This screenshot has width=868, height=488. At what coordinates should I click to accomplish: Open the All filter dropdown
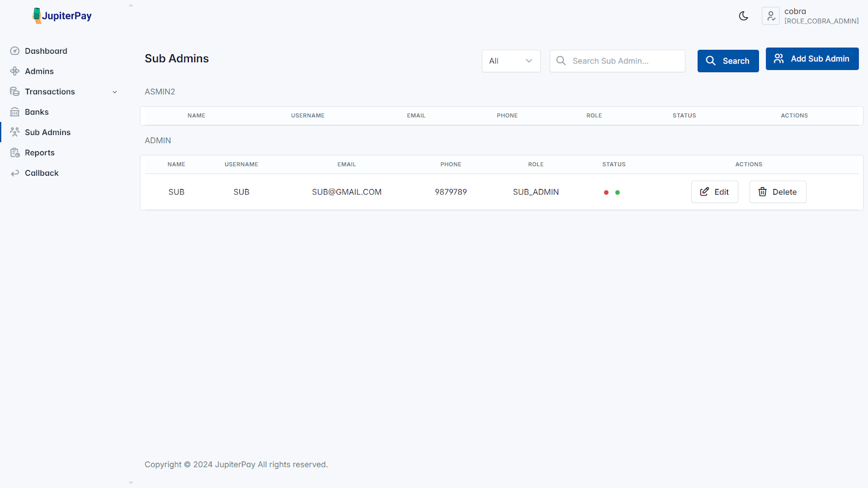511,61
